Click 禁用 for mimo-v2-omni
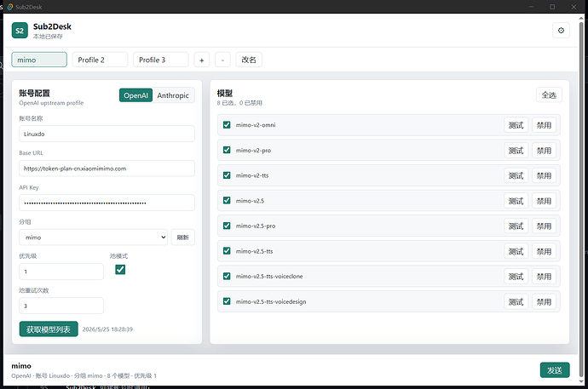 (544, 125)
